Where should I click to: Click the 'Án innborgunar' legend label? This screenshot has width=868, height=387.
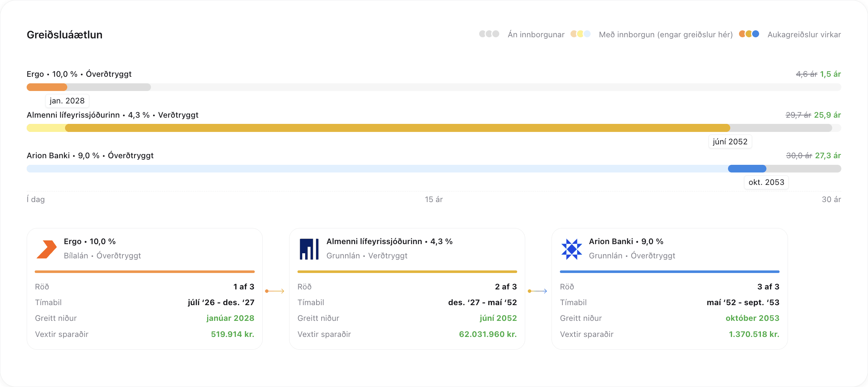tap(536, 35)
